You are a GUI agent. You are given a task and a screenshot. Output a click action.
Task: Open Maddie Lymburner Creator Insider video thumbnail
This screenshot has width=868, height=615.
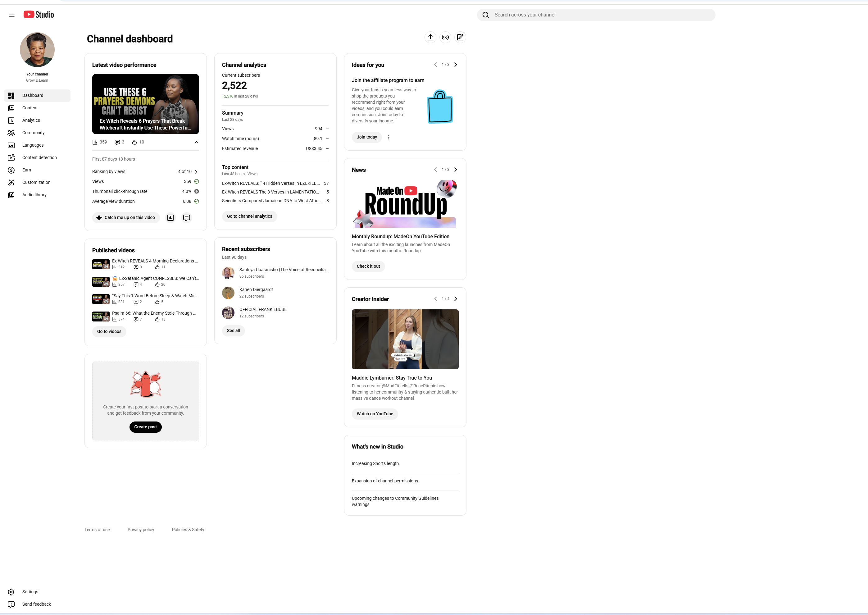[x=405, y=339]
